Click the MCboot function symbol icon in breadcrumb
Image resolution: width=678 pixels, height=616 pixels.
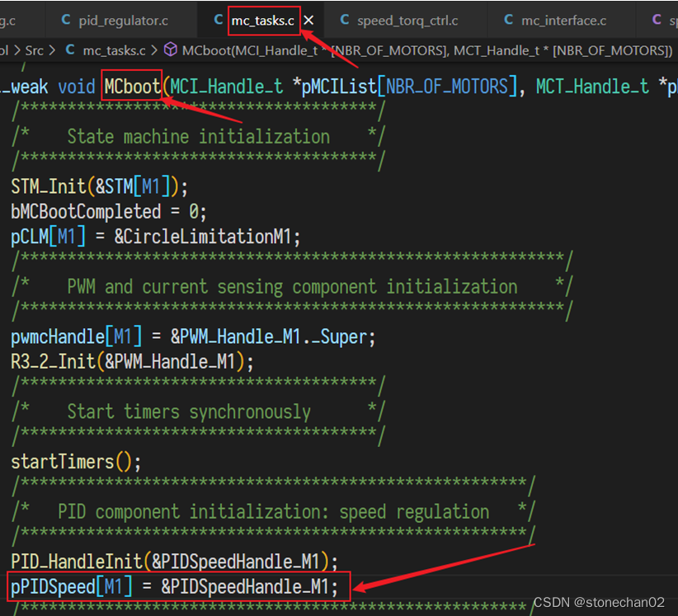click(x=171, y=49)
